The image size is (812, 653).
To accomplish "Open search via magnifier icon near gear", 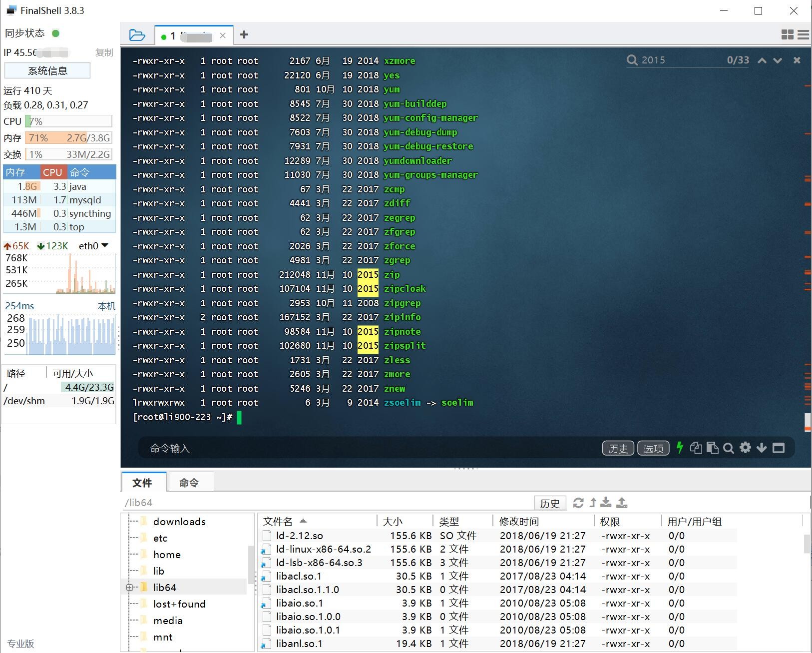I will click(729, 448).
